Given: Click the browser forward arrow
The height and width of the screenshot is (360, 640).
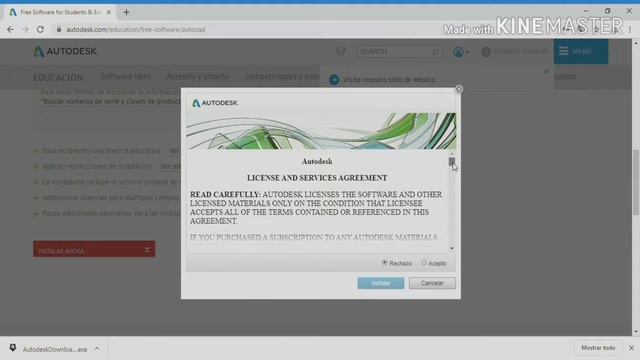Looking at the screenshot, I should click(25, 29).
